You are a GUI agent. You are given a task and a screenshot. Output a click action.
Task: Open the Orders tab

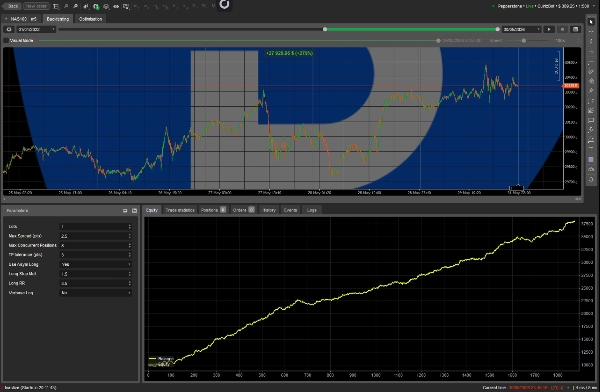tap(243, 210)
